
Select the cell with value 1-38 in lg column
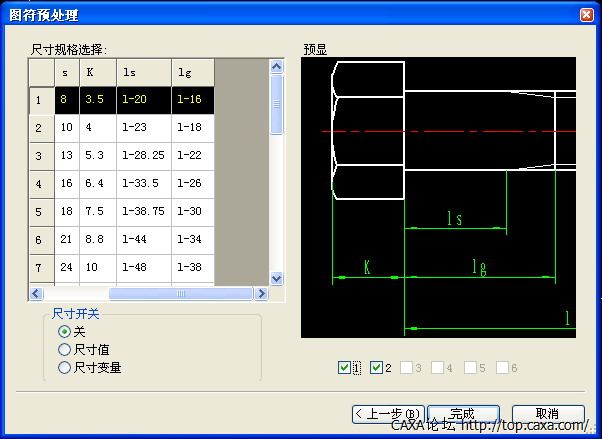192,268
